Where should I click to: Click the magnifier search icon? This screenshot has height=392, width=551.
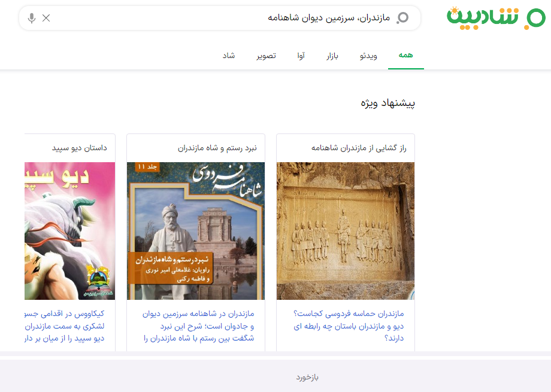(x=402, y=18)
